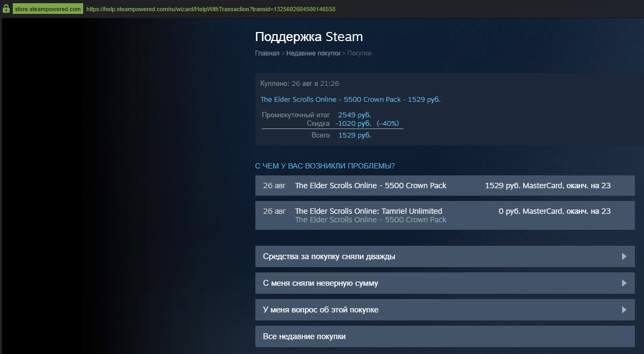Click 1529 руб. MasterCard payment text
This screenshot has width=644, height=354.
tap(548, 186)
